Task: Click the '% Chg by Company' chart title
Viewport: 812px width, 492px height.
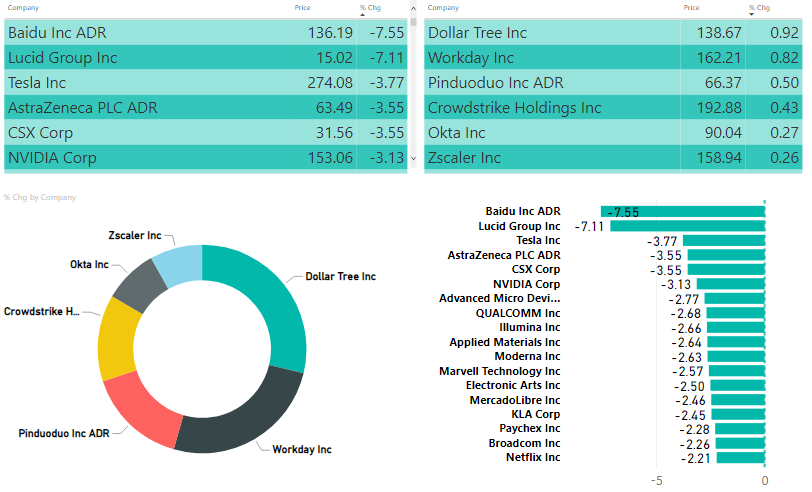Action: [40, 197]
